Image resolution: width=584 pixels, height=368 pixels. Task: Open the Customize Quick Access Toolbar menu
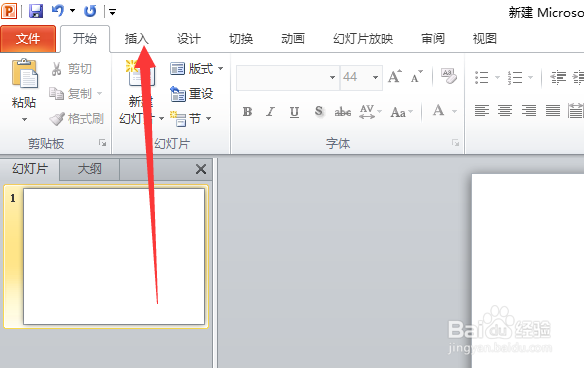(x=112, y=12)
